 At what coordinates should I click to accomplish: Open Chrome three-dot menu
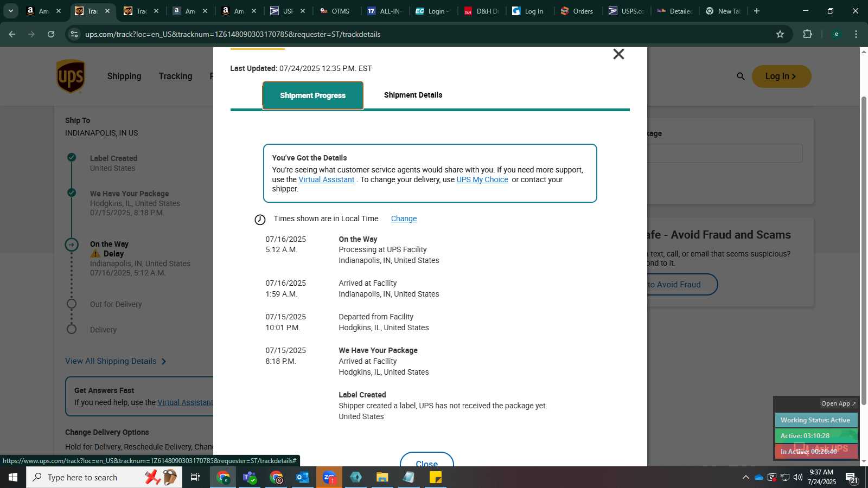[x=856, y=34]
